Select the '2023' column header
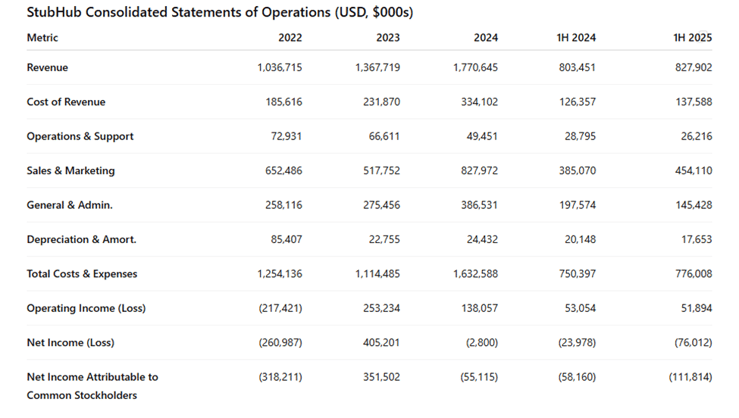The image size is (739, 418). tap(388, 38)
